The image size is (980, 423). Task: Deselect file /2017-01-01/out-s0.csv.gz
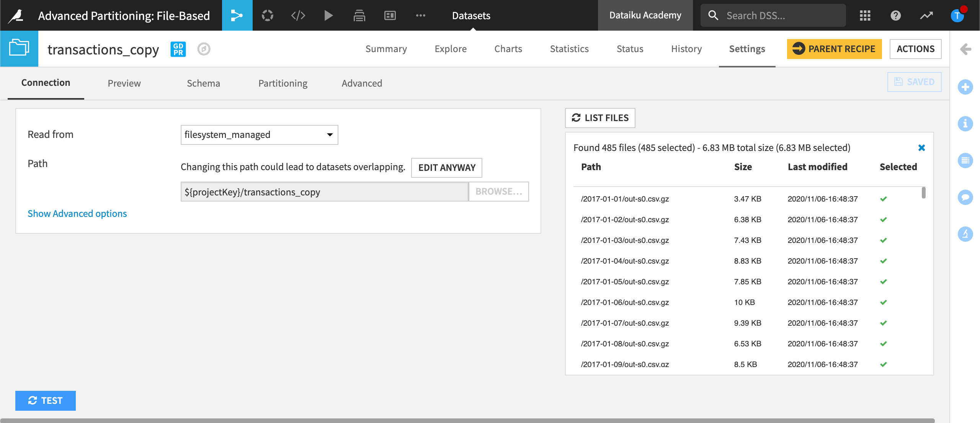(884, 199)
